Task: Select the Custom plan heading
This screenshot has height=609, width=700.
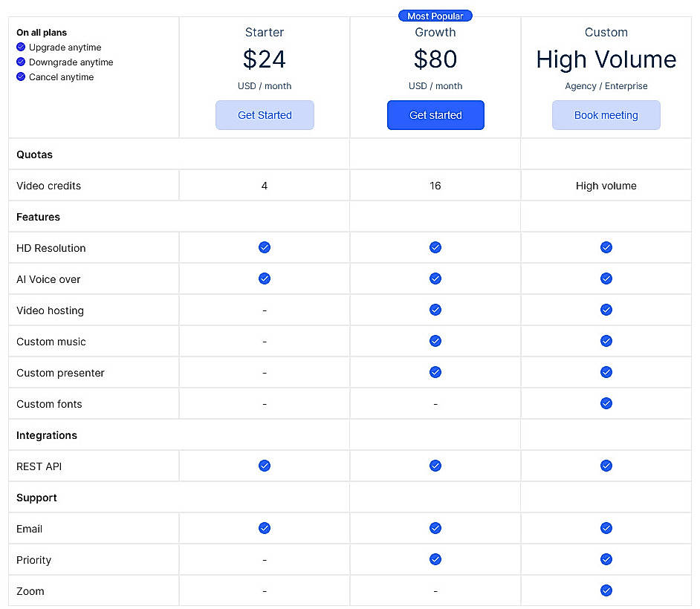Action: tap(606, 32)
